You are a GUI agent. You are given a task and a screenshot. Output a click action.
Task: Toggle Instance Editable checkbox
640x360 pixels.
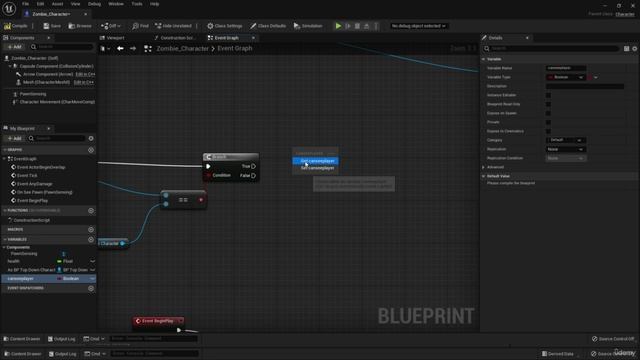coord(548,95)
